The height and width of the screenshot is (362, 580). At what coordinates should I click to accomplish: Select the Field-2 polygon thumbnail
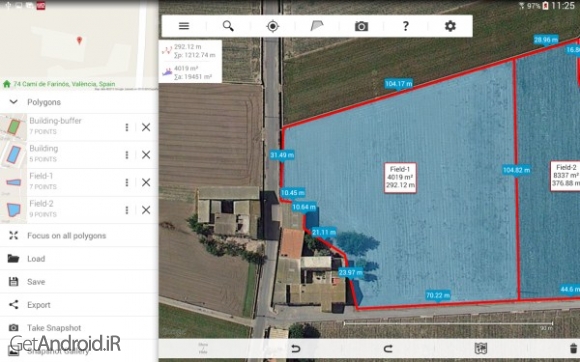click(13, 210)
